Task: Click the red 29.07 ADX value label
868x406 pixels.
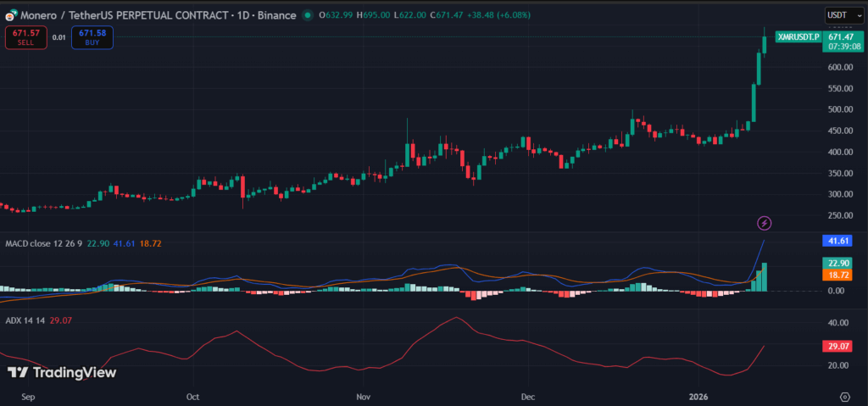Action: (x=840, y=346)
